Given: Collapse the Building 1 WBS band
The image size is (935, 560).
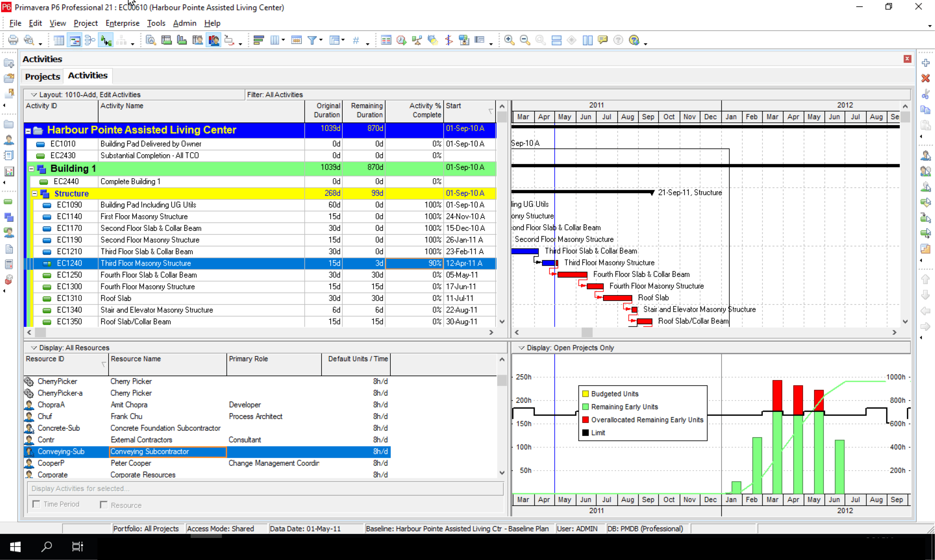Looking at the screenshot, I should tap(32, 169).
